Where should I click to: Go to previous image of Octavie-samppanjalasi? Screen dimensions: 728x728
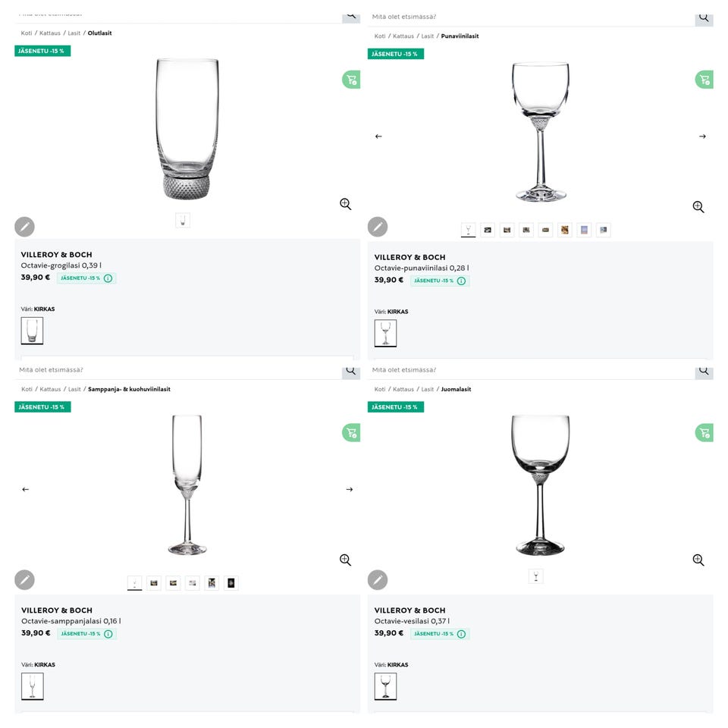[25, 489]
